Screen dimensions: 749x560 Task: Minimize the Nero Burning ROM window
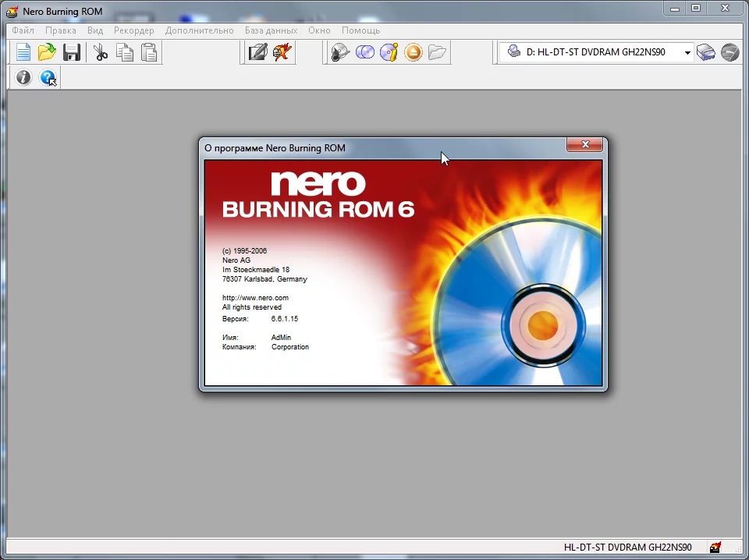[x=674, y=8]
